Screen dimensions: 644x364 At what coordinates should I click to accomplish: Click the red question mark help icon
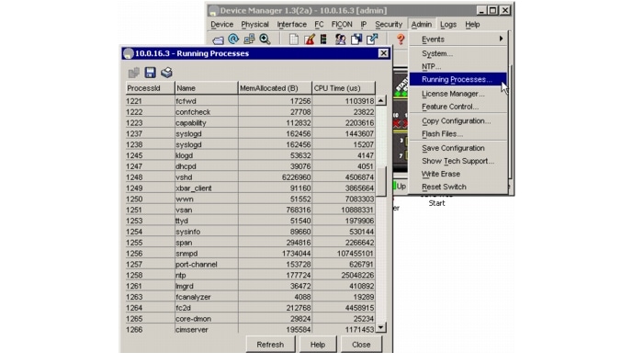401,39
